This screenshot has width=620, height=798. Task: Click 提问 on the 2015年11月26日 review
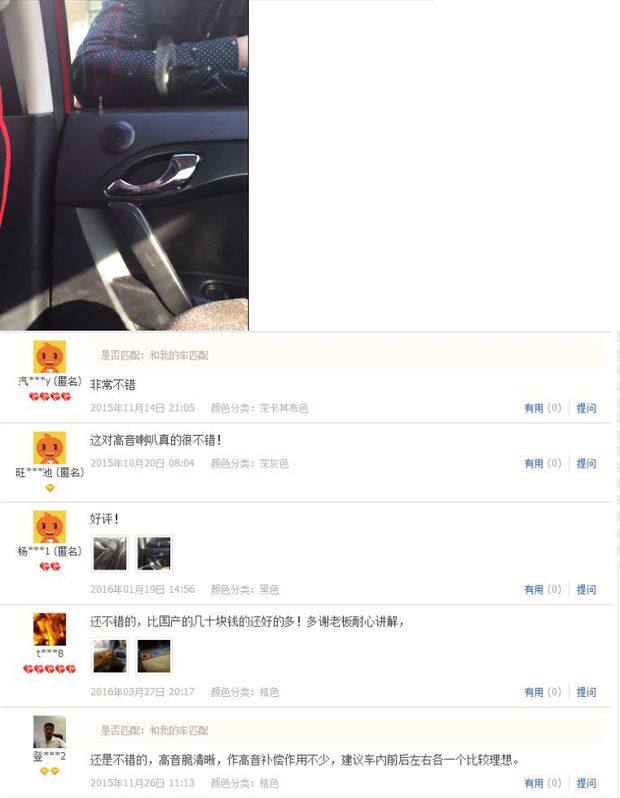coord(586,783)
